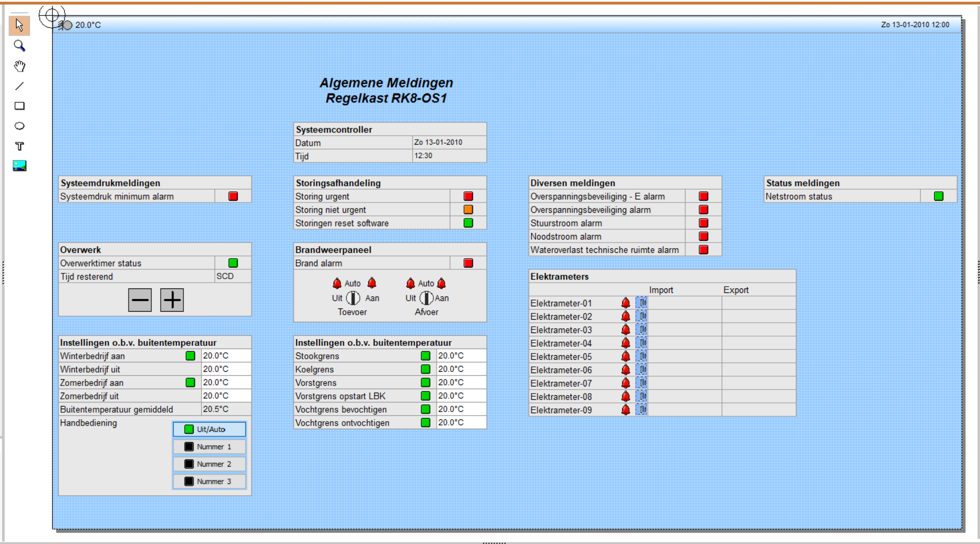Click the Elektrameter-01 alarm bell icon
Screen dimensions: 980x544
(625, 303)
